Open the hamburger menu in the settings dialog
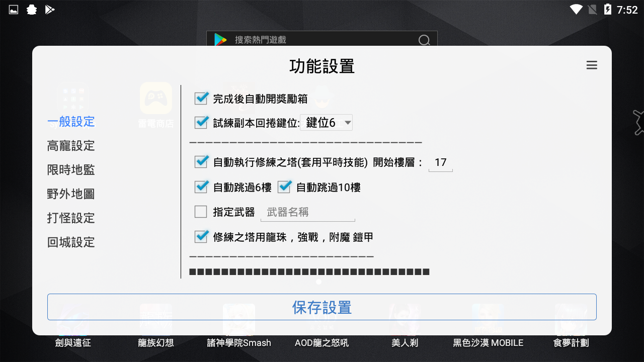644x362 pixels. tap(592, 65)
